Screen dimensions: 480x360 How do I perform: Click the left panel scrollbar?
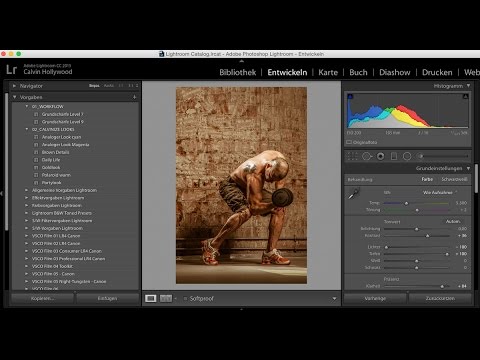[6, 162]
